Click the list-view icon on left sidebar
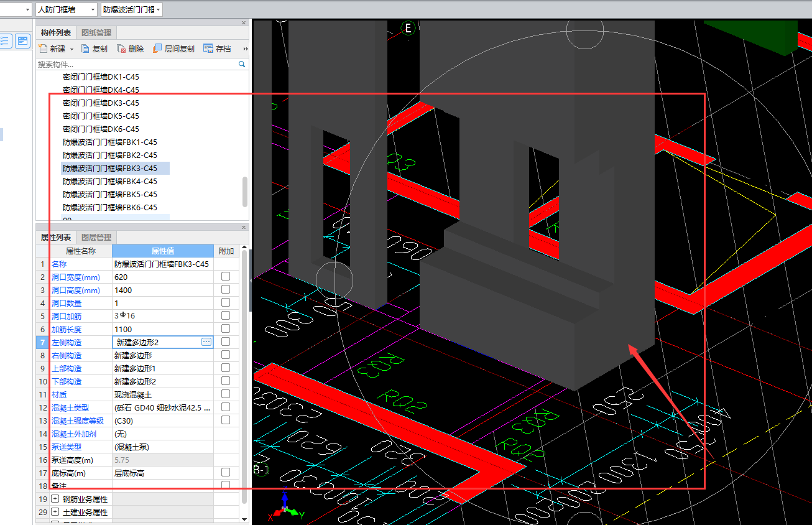 coord(5,41)
